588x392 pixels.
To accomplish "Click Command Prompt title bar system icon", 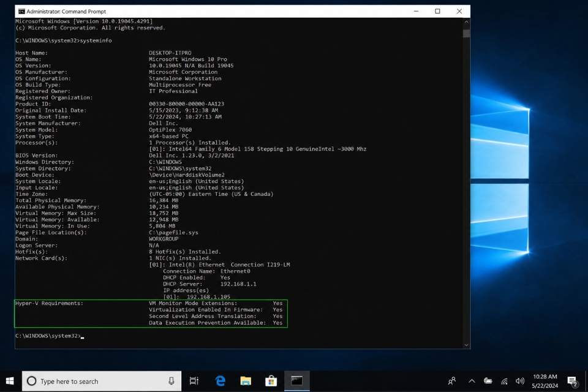I will point(22,11).
